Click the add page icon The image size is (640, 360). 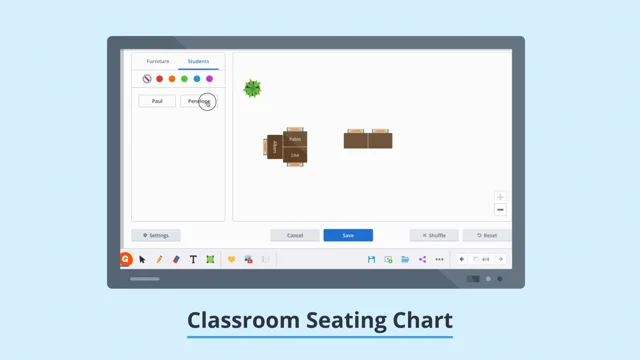388,259
